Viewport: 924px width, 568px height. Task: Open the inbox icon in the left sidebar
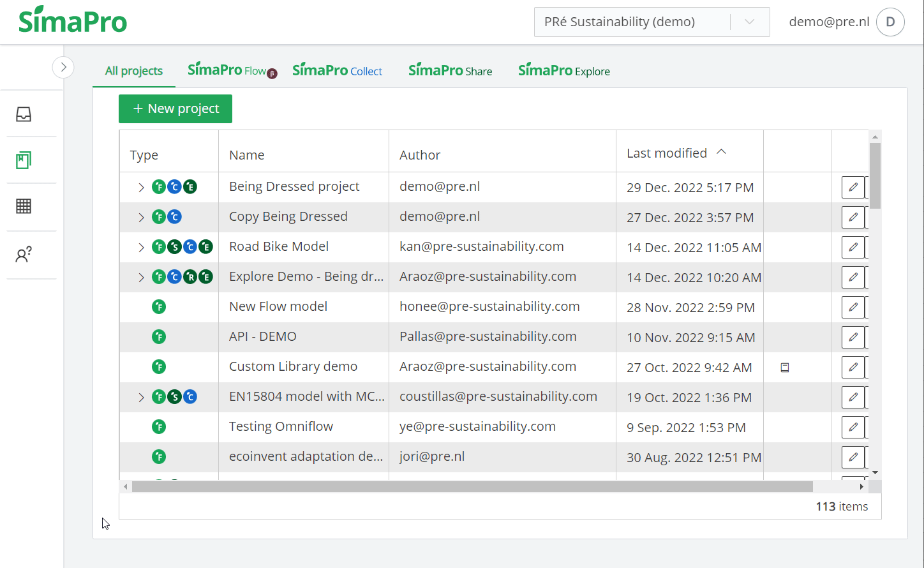(24, 114)
